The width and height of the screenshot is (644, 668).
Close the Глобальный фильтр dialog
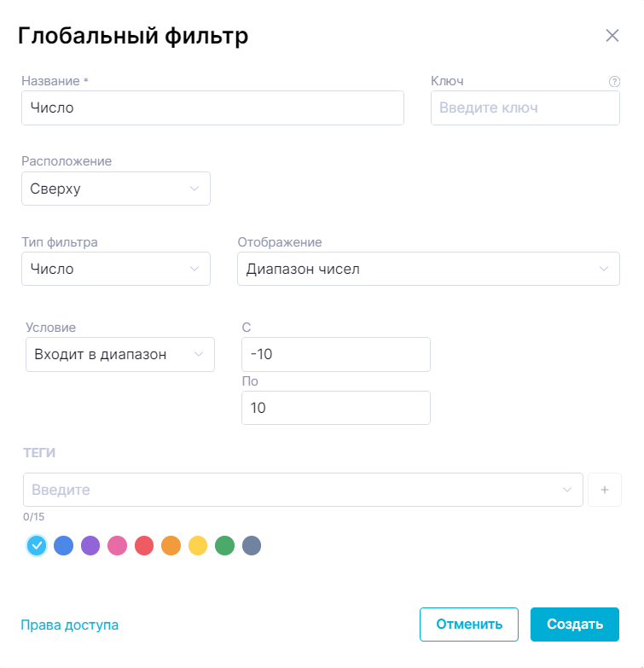coord(612,36)
